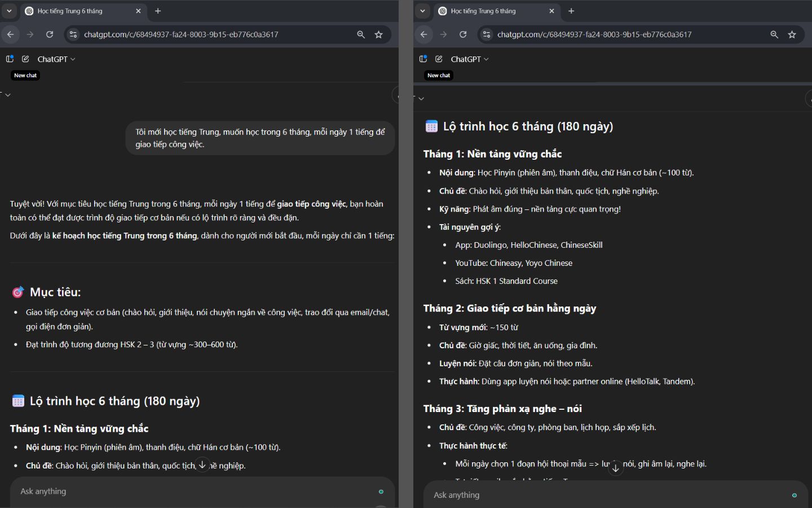The width and height of the screenshot is (812, 508).
Task: Close the tab in the left browser window
Action: point(138,11)
